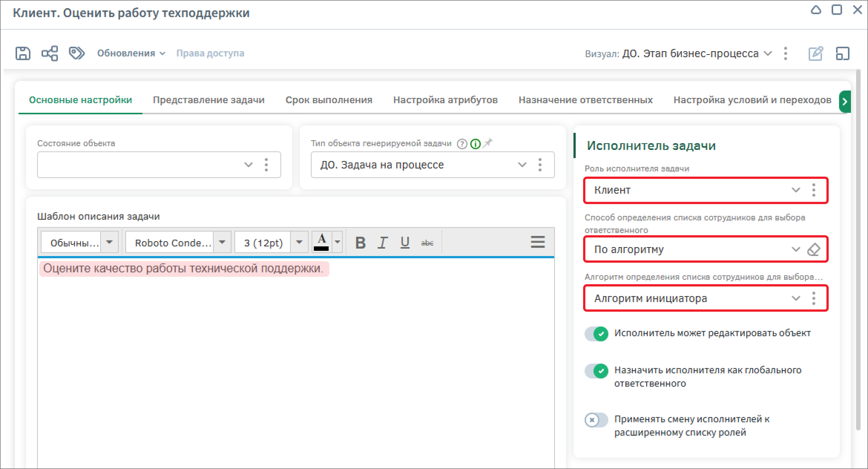Open the text color picker arrow

(337, 243)
